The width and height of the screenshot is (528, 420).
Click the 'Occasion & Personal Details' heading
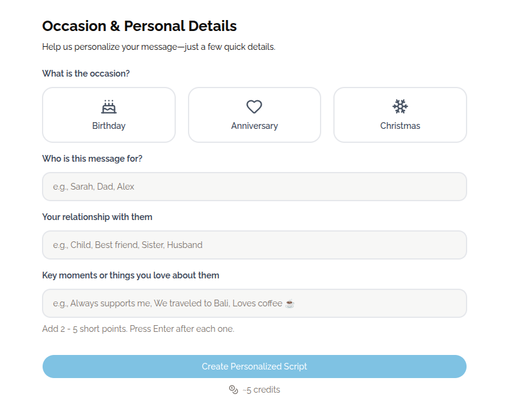pos(139,26)
